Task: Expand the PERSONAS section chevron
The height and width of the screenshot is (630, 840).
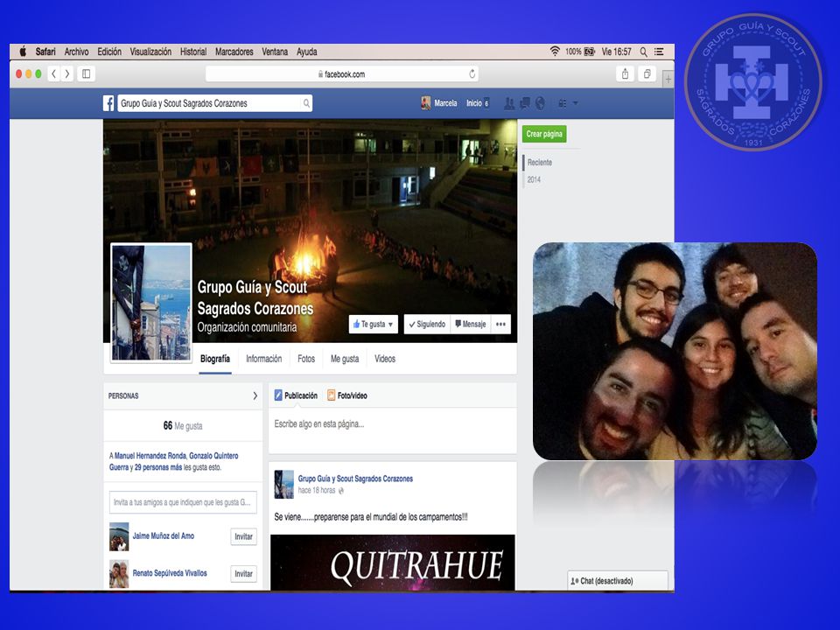Action: pyautogui.click(x=255, y=395)
